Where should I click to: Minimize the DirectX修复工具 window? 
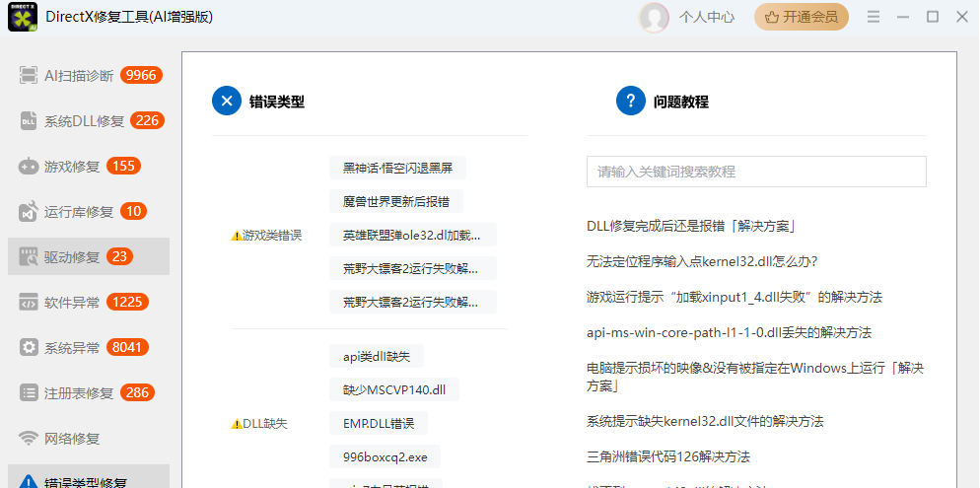(x=902, y=18)
